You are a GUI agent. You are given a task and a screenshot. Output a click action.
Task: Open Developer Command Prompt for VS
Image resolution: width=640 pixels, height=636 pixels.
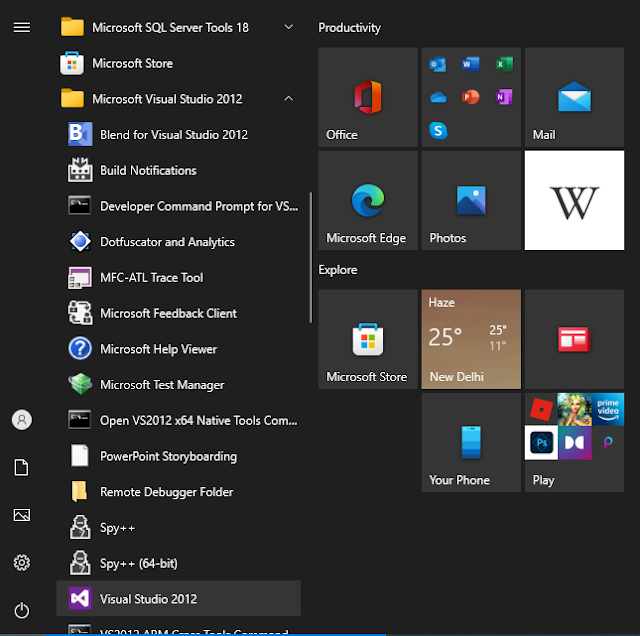point(178,206)
